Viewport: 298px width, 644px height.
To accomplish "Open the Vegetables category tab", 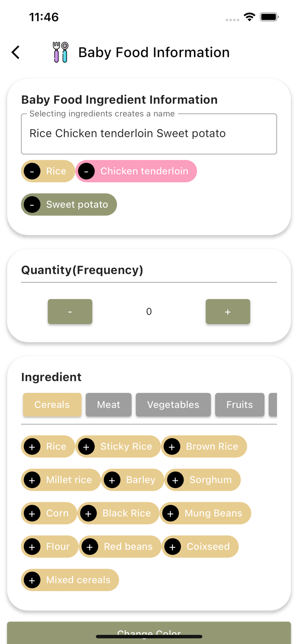I will [173, 404].
